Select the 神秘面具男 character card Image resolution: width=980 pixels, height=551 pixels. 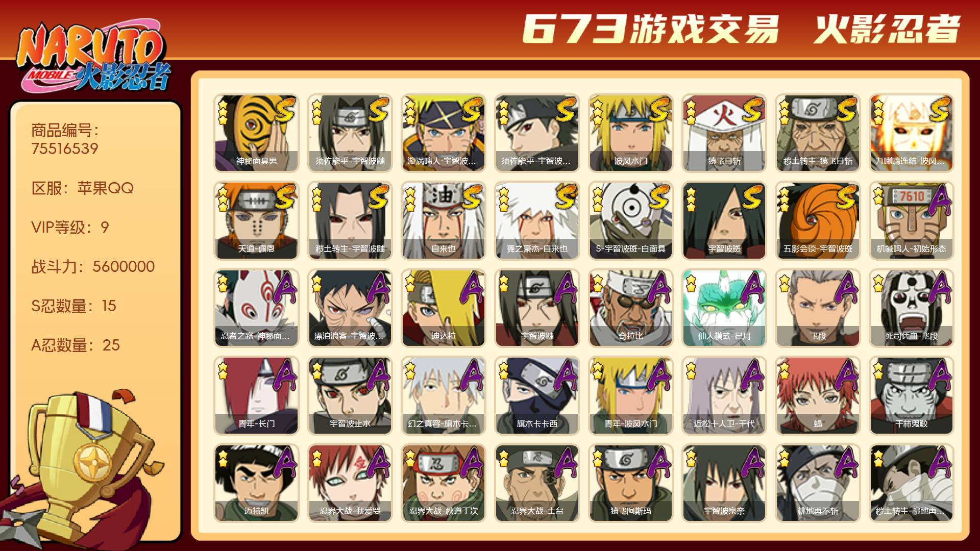pos(256,133)
